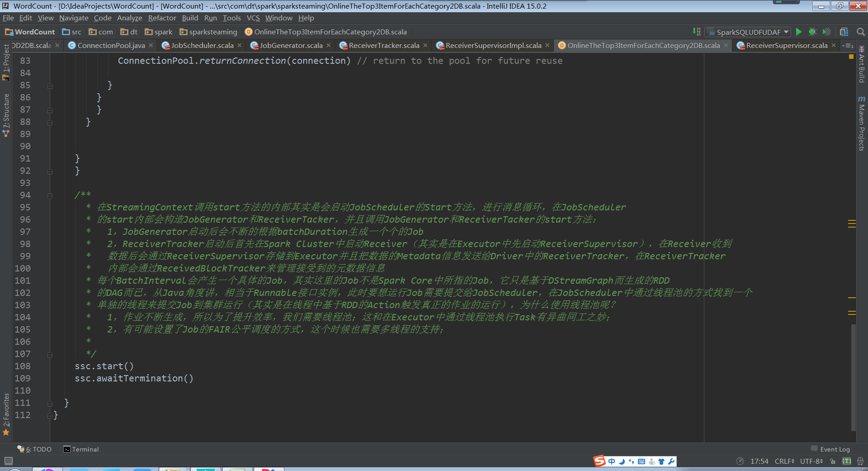Image resolution: width=868 pixels, height=471 pixels.
Task: Open the VCS menu
Action: tap(253, 18)
